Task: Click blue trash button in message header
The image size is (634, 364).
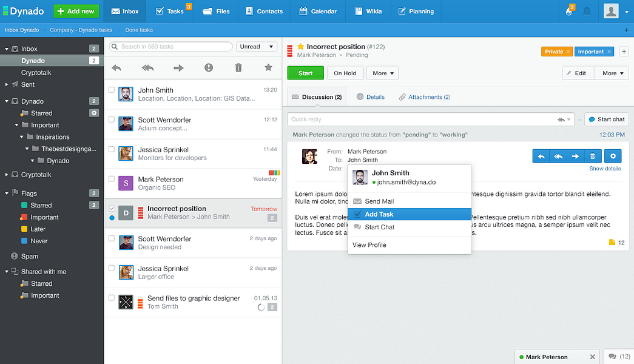Action: [592, 156]
